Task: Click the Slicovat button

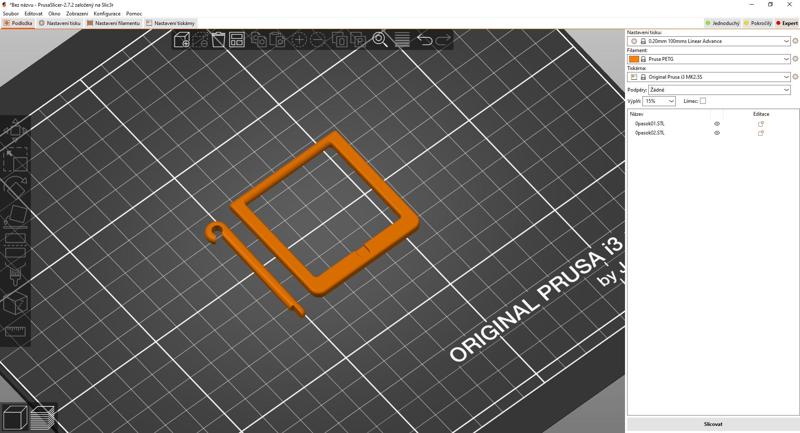Action: [713, 424]
